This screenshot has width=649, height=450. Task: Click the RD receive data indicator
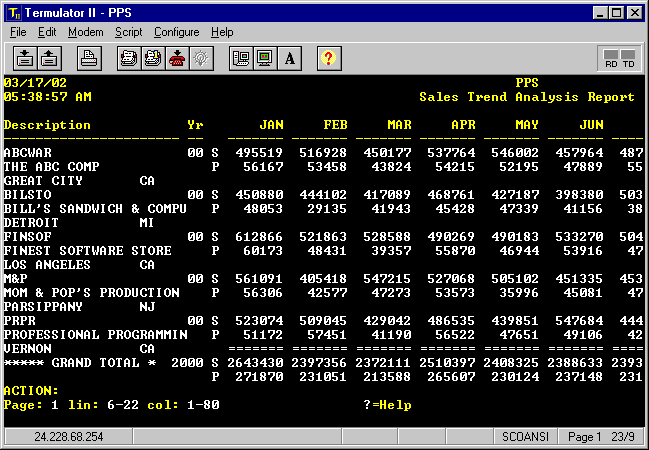611,58
